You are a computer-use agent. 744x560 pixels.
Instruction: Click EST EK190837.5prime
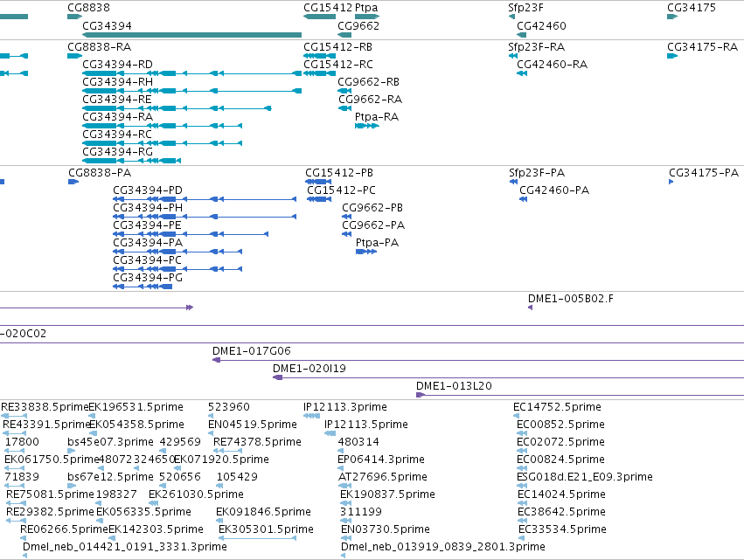pyautogui.click(x=387, y=495)
